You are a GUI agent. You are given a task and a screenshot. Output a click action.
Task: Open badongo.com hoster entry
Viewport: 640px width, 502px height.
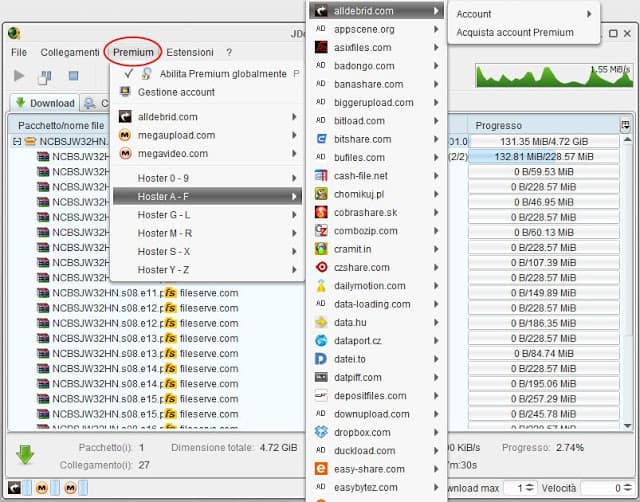tap(376, 66)
